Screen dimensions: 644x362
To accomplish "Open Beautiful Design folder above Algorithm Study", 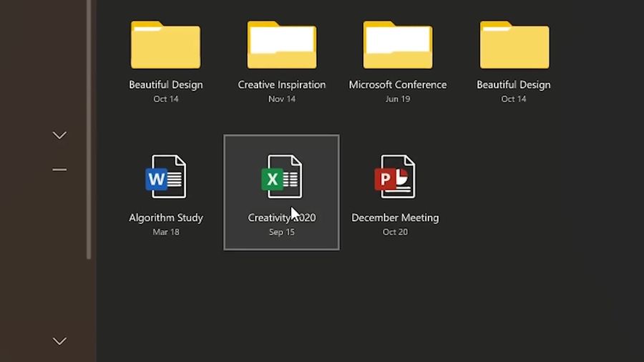I will point(166,45).
